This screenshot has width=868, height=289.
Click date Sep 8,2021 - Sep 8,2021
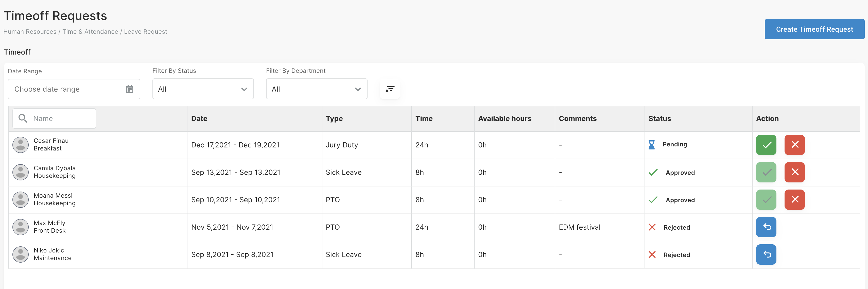point(232,254)
